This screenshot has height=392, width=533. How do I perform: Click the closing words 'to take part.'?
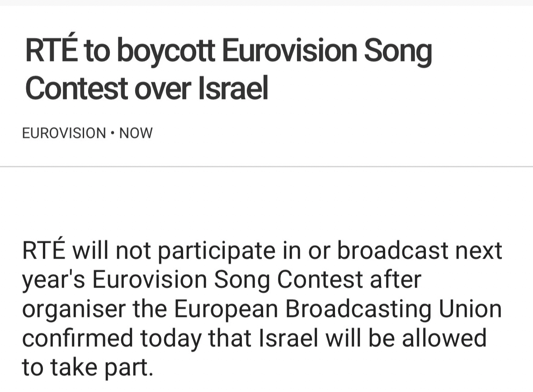(x=88, y=368)
